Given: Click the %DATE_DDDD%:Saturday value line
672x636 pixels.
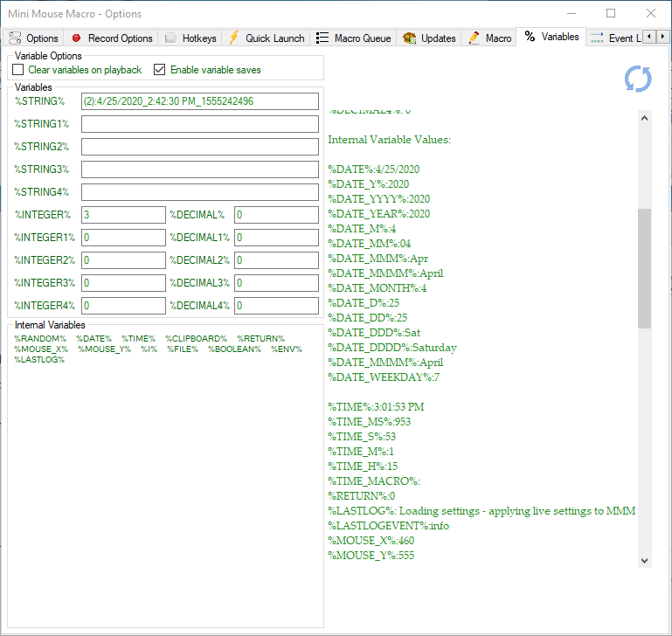Looking at the screenshot, I should (392, 348).
